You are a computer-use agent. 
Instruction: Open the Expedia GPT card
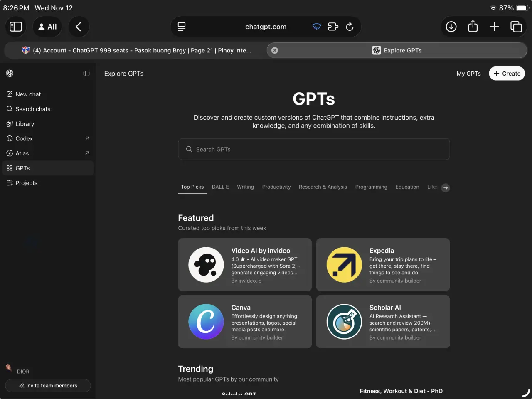(x=383, y=265)
